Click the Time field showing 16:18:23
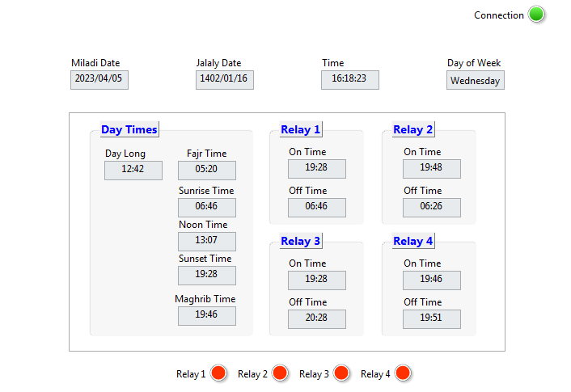571x392 pixels. [x=350, y=80]
